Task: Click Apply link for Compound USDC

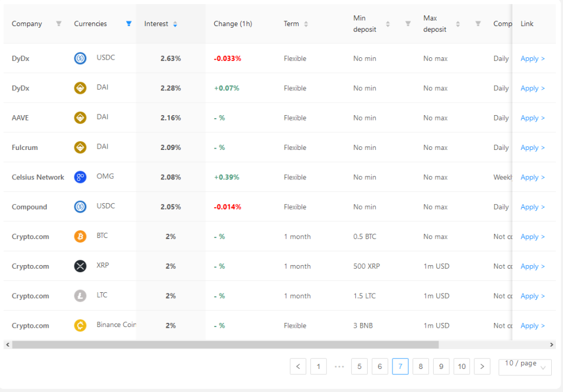Action: (532, 207)
